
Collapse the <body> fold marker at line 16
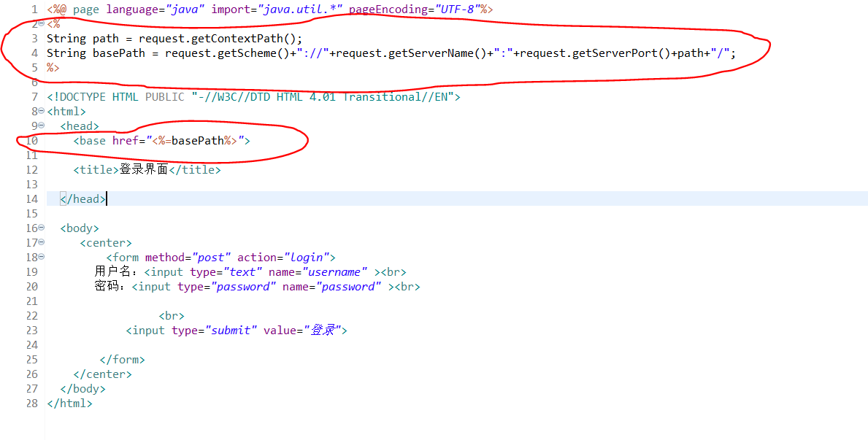coord(42,228)
